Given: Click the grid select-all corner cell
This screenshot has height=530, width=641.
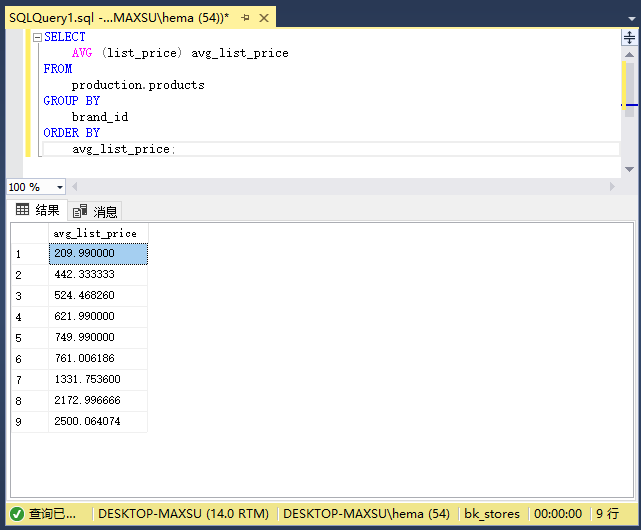Looking at the screenshot, I should [x=30, y=234].
